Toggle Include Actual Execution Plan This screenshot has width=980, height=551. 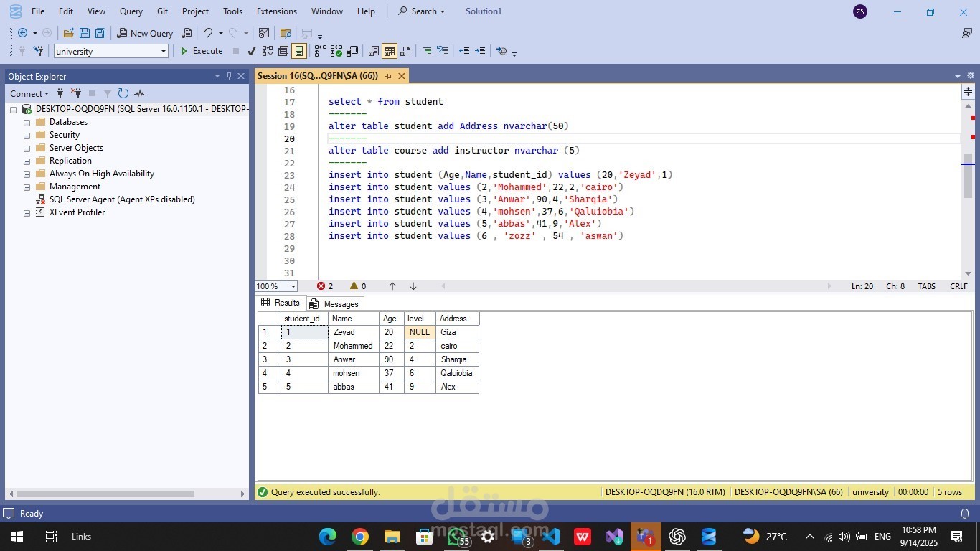(x=320, y=51)
